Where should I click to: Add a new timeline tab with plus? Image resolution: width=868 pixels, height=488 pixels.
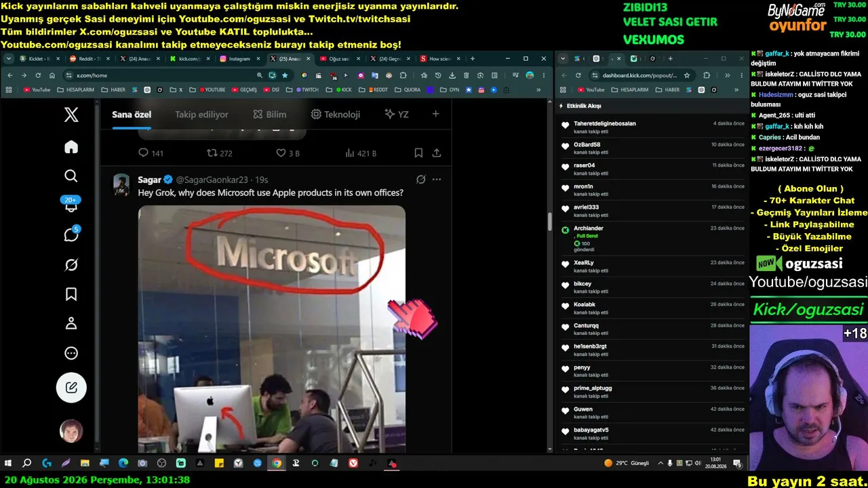click(435, 114)
